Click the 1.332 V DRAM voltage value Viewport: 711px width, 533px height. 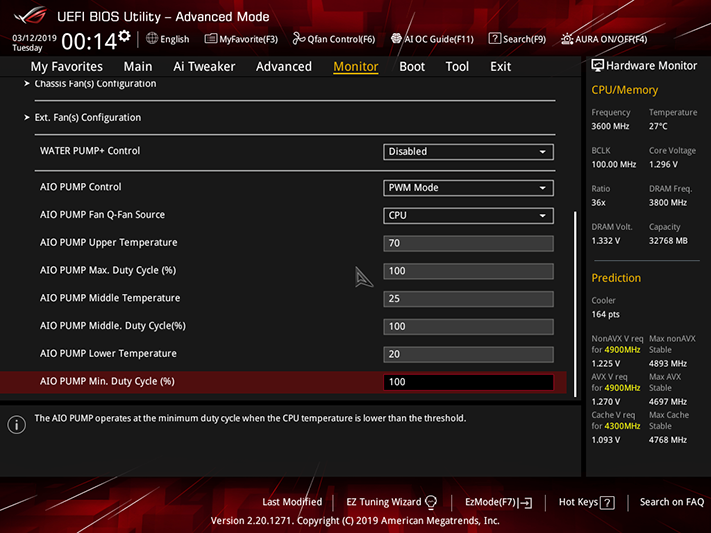pyautogui.click(x=605, y=241)
